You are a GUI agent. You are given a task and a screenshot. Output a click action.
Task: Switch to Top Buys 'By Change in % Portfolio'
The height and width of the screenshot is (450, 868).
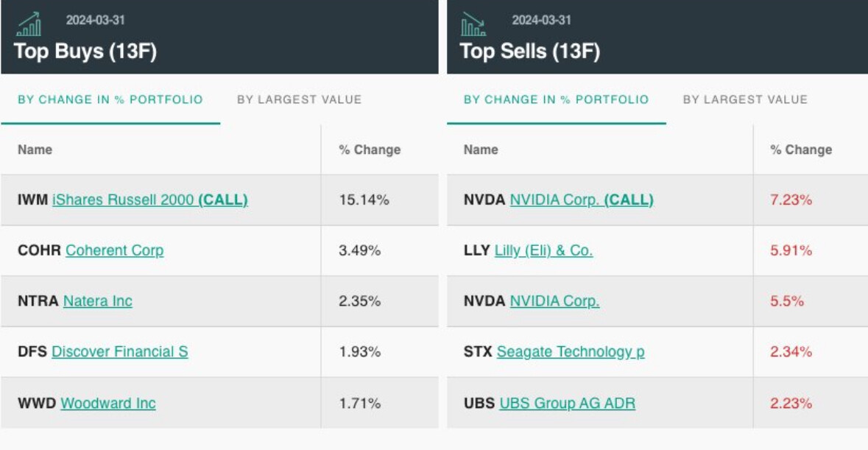tap(110, 99)
